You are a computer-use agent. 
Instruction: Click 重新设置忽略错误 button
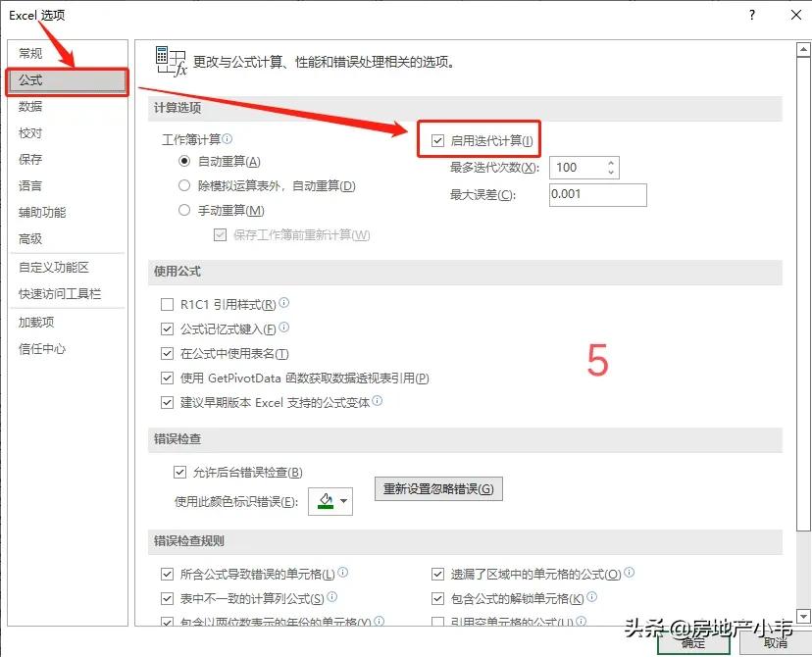point(438,488)
